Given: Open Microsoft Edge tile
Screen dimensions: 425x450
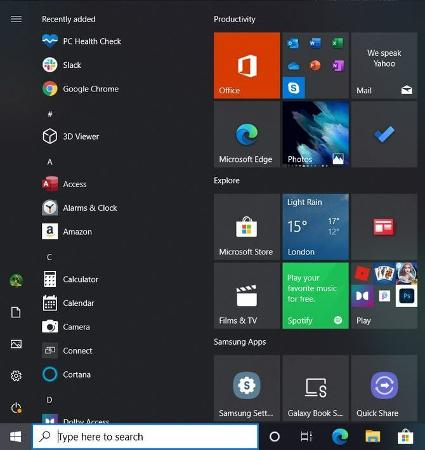Looking at the screenshot, I should click(247, 134).
